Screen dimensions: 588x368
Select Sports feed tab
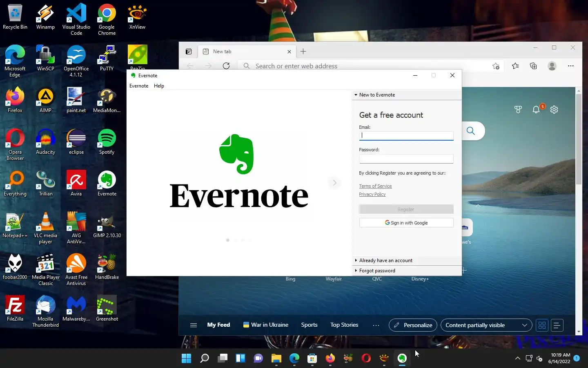tap(309, 325)
